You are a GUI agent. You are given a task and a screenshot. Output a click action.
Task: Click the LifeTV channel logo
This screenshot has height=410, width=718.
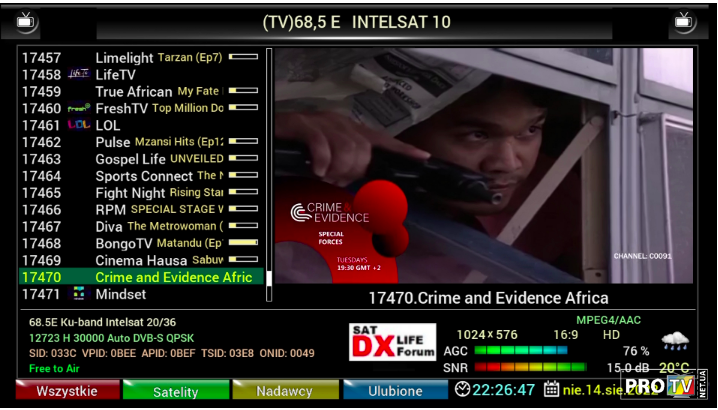[x=79, y=75]
